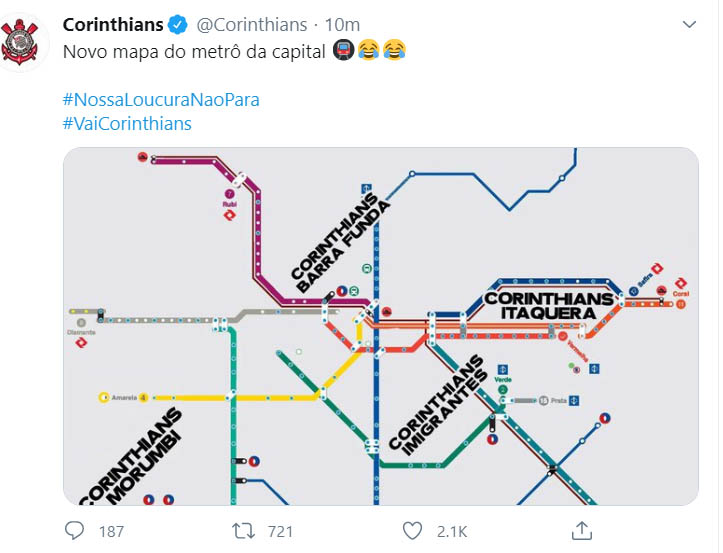Click the Corinthians profile avatar
Viewport: 723px width, 553px height.
tap(22, 44)
